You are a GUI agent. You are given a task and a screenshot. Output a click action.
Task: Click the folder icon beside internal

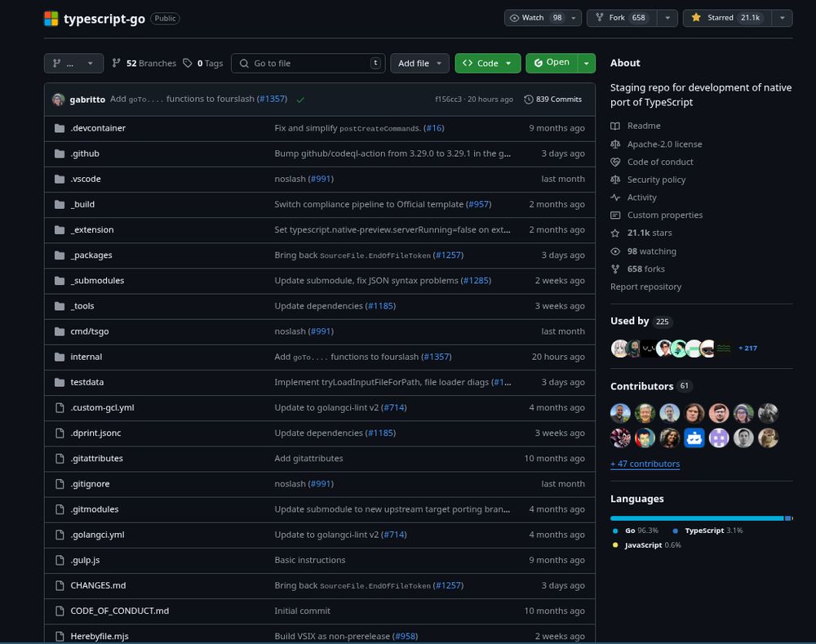tap(60, 358)
